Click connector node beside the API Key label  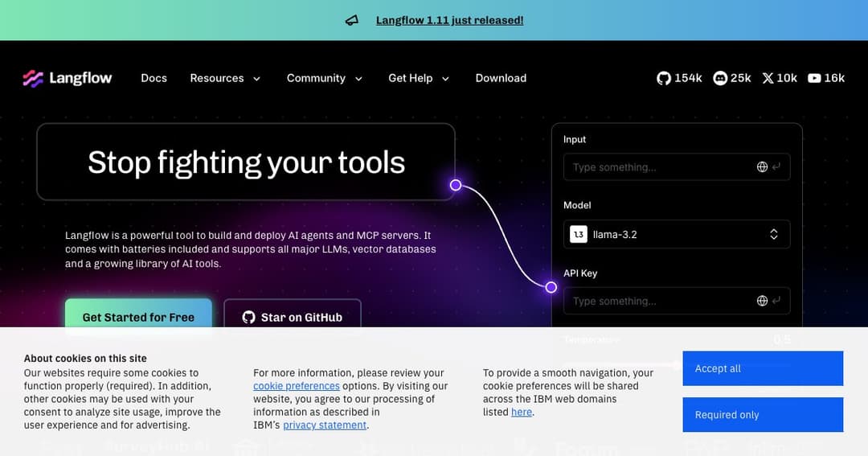pyautogui.click(x=551, y=287)
